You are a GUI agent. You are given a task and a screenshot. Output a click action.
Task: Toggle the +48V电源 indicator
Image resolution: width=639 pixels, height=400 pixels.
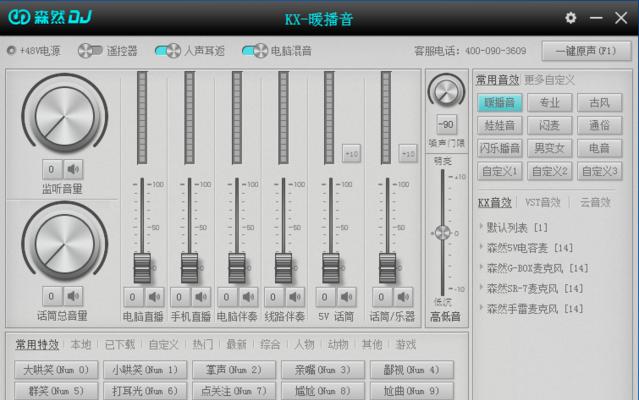coord(11,51)
